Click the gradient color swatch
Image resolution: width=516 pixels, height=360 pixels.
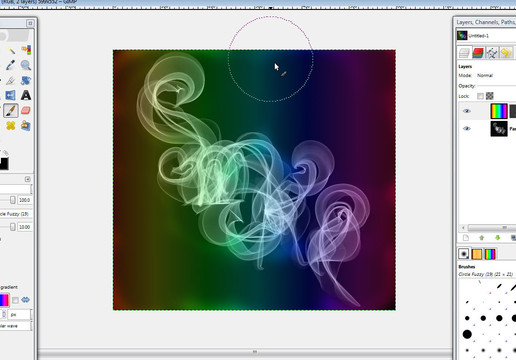(4, 300)
